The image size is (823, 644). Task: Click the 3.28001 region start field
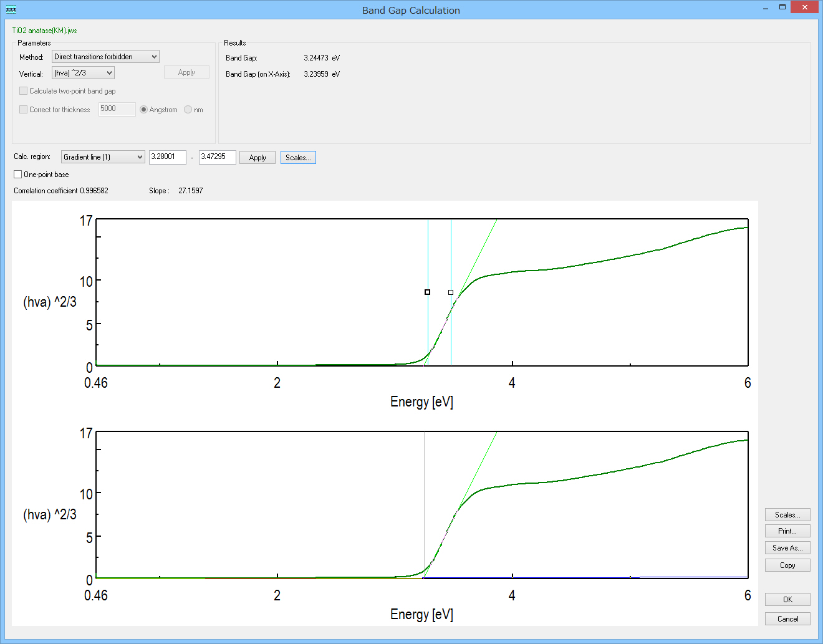click(x=167, y=157)
